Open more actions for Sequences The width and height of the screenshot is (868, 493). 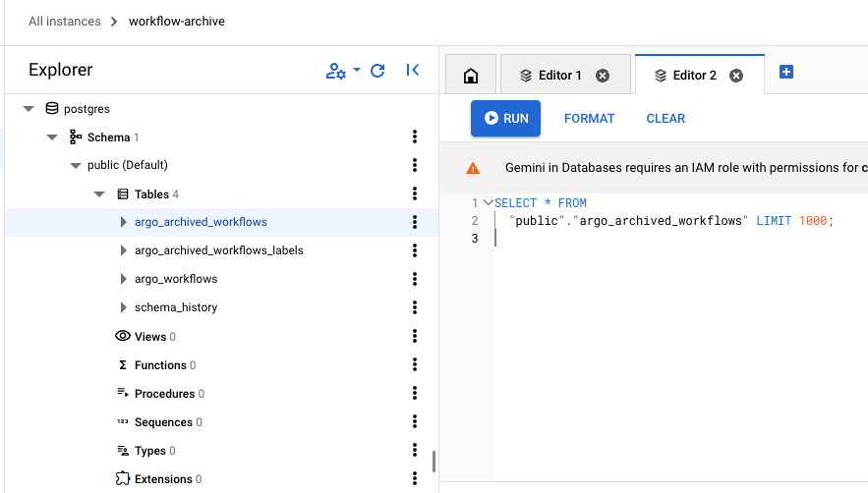pyautogui.click(x=415, y=421)
